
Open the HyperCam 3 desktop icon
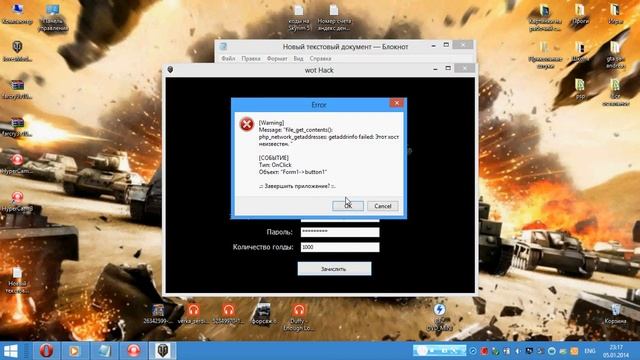(17, 202)
